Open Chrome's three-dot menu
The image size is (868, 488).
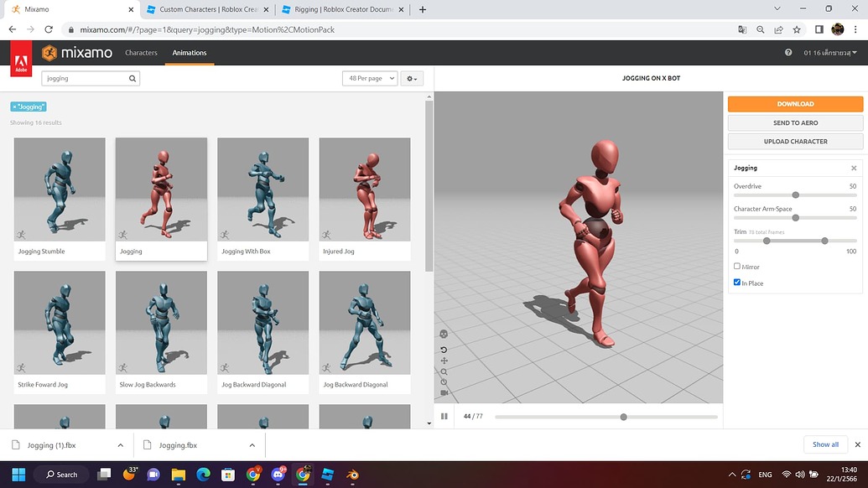click(855, 30)
